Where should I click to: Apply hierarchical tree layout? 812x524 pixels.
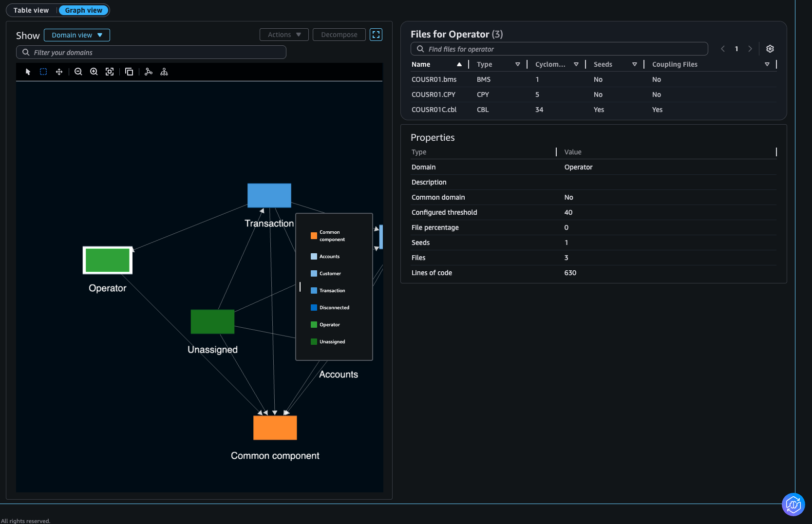pos(164,72)
